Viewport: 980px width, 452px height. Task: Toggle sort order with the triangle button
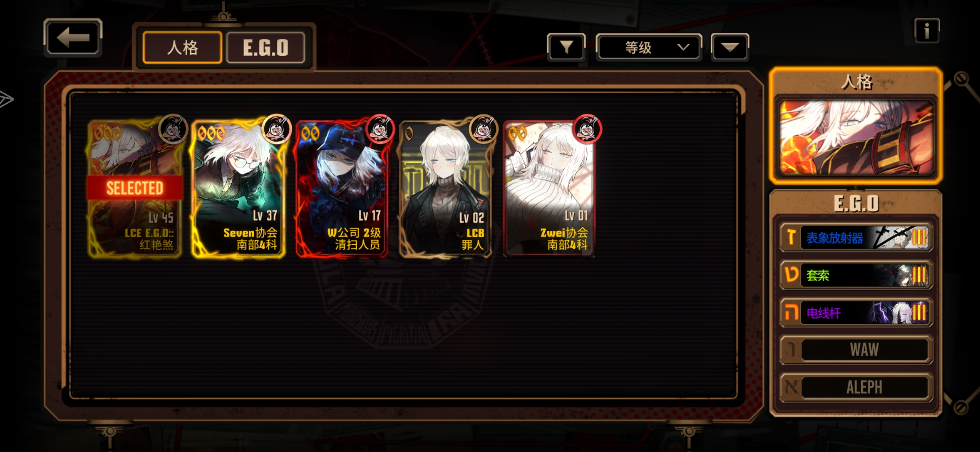tap(730, 47)
